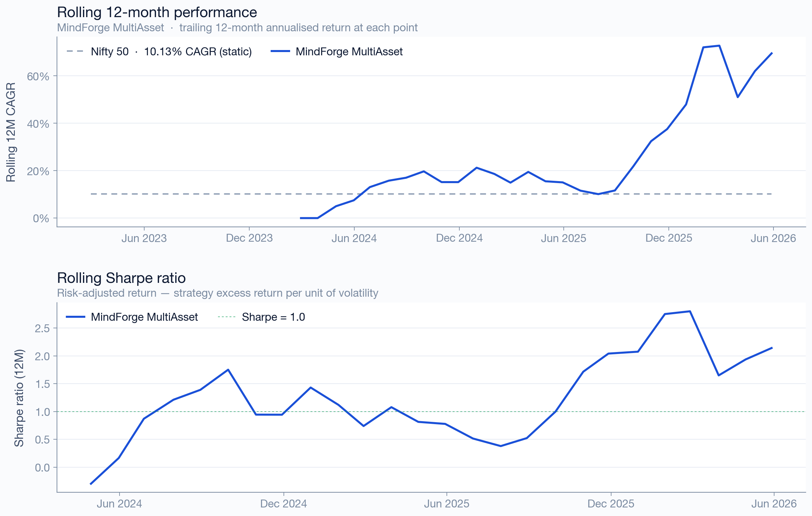Click the 'Rolling 12-month performance' chart title
The width and height of the screenshot is (812, 516).
point(157,13)
